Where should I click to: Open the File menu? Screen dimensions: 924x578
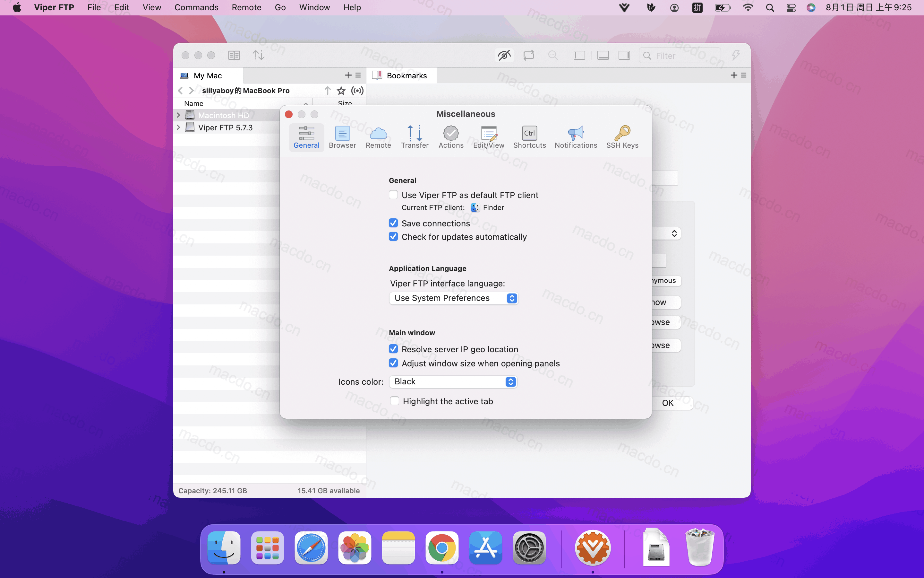[94, 8]
